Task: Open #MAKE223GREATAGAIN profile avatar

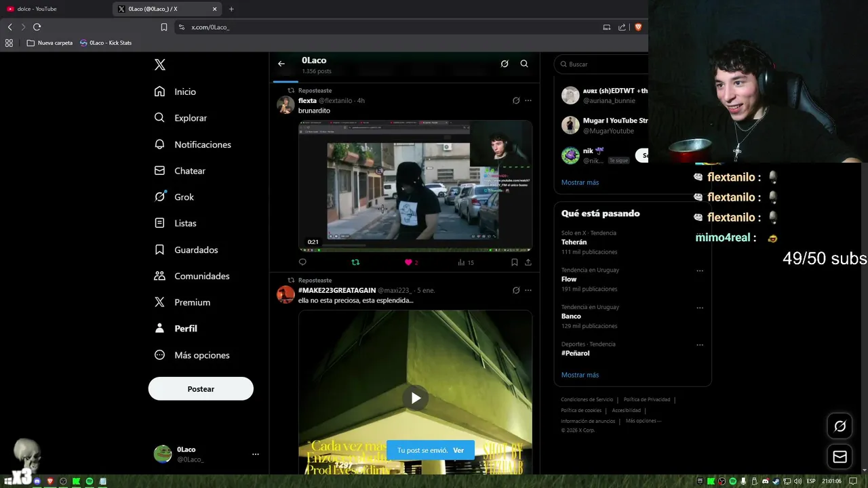Action: [285, 294]
